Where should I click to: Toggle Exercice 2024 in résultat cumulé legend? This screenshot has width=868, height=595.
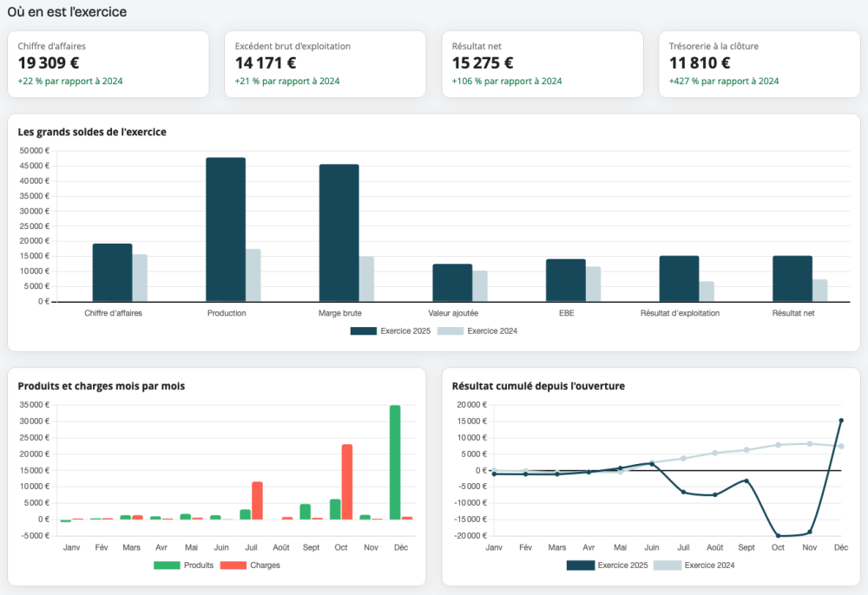click(694, 566)
